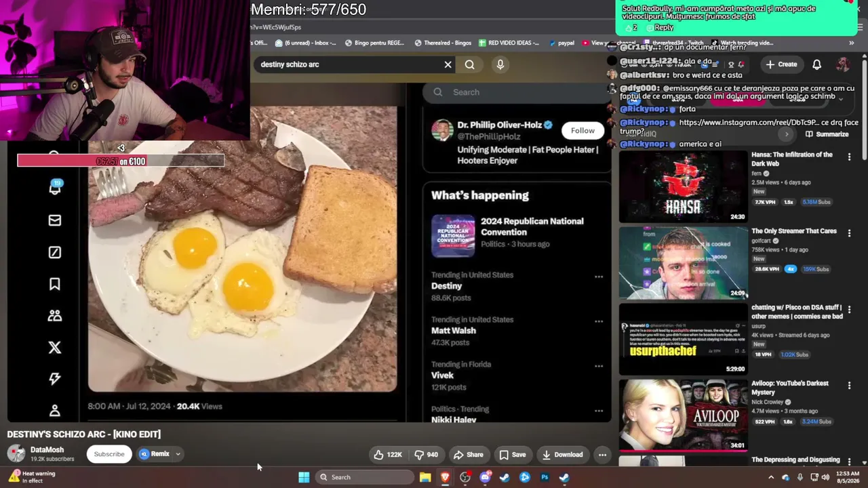Screen dimensions: 868x488
Task: Open the Hansa: The Infiltration of the Dark Web title
Action: click(792, 159)
